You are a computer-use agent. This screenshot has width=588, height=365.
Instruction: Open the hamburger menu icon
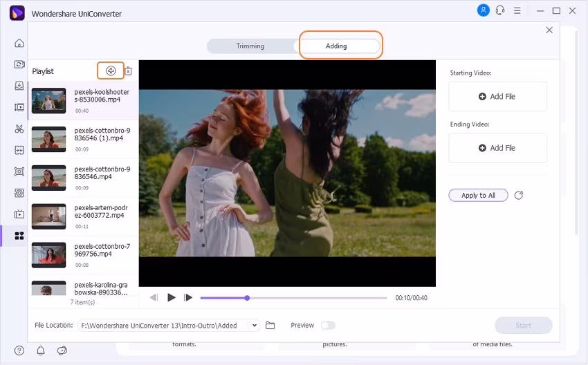[x=517, y=11]
